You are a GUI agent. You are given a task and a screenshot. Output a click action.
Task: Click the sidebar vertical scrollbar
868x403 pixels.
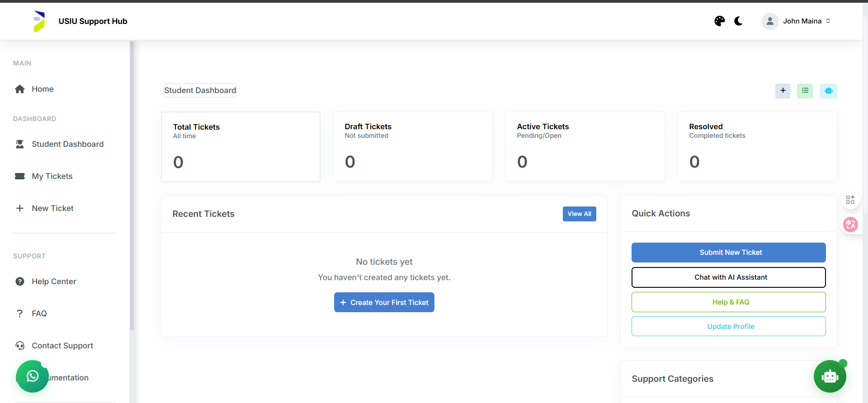tap(132, 185)
